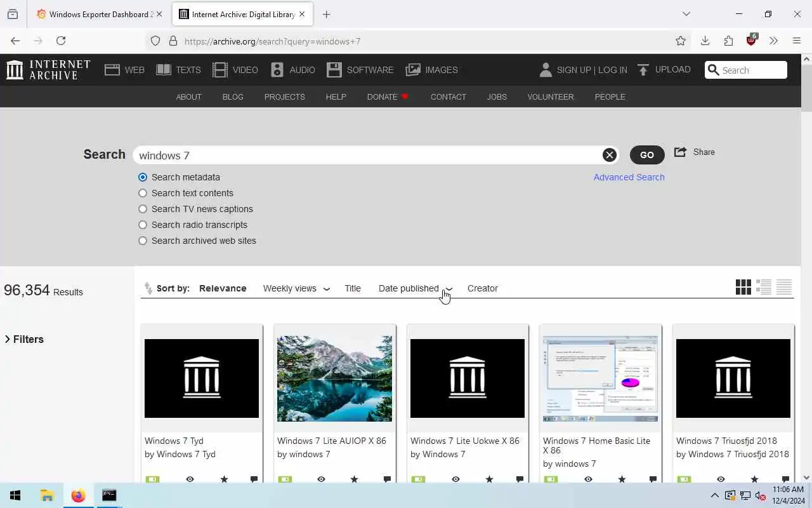Open the Firefox extensions puzzle icon
This screenshot has height=508, width=812.
(728, 41)
